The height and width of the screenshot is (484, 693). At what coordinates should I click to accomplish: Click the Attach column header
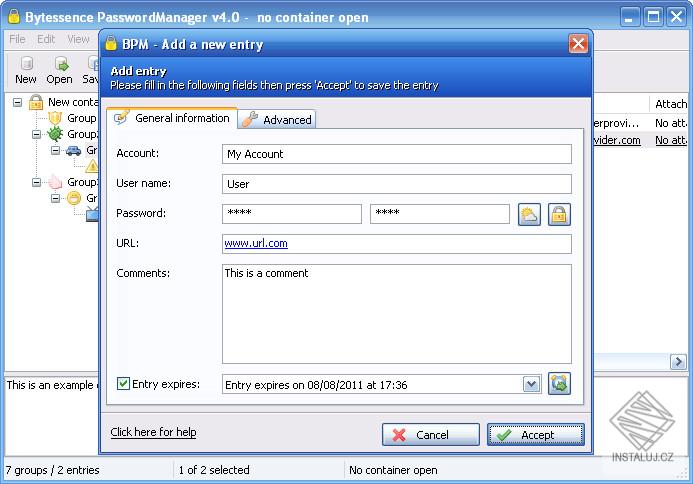tap(670, 104)
